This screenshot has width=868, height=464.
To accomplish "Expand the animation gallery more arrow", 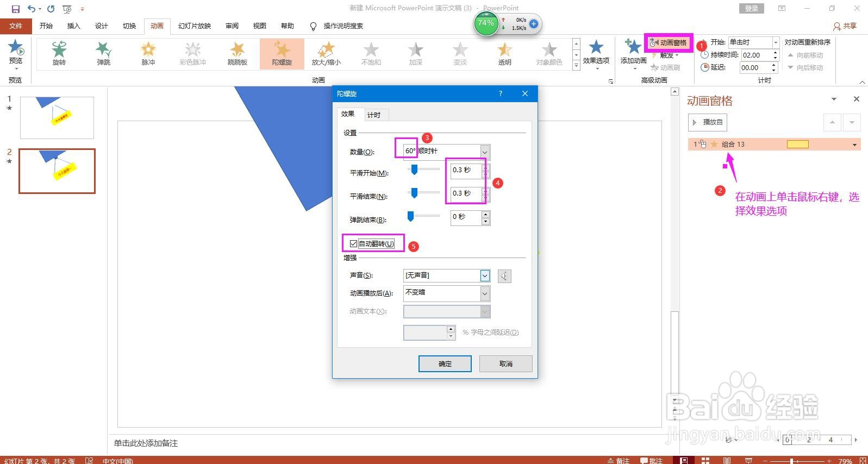I will click(x=576, y=65).
